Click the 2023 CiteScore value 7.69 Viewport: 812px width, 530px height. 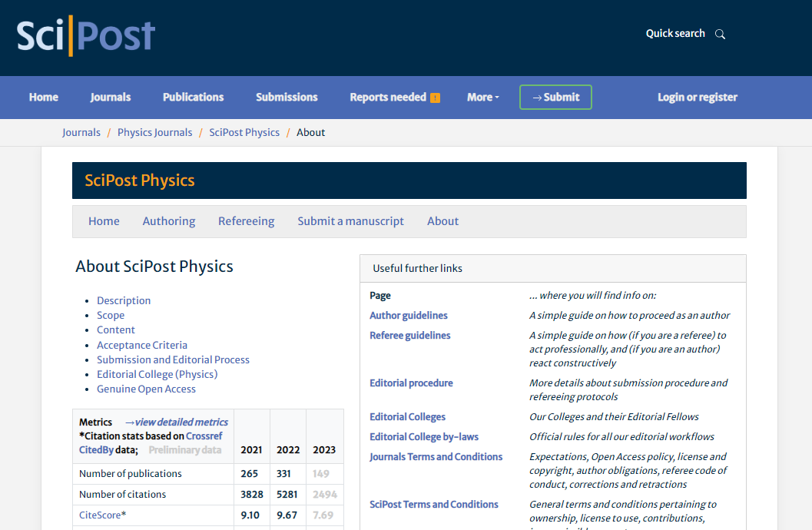point(323,515)
